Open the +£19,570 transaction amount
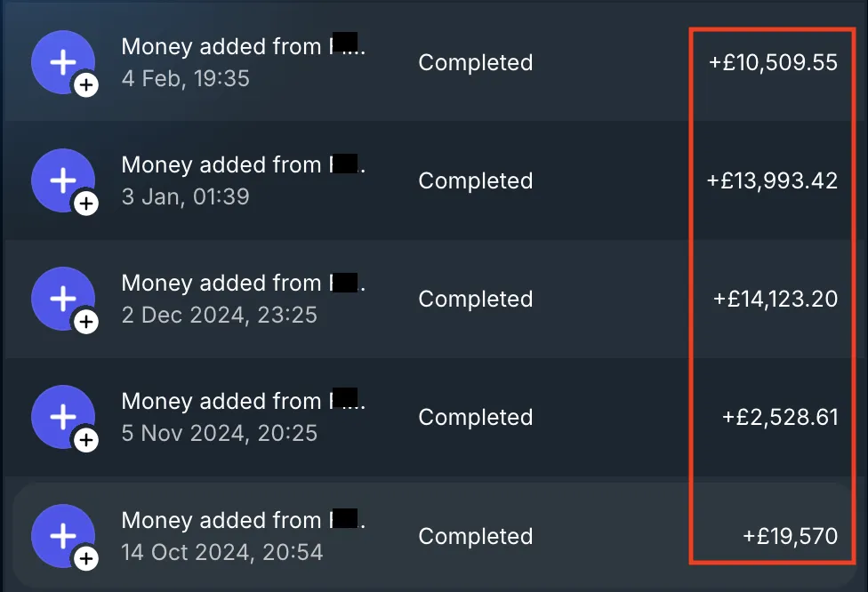868x592 pixels. pos(790,536)
